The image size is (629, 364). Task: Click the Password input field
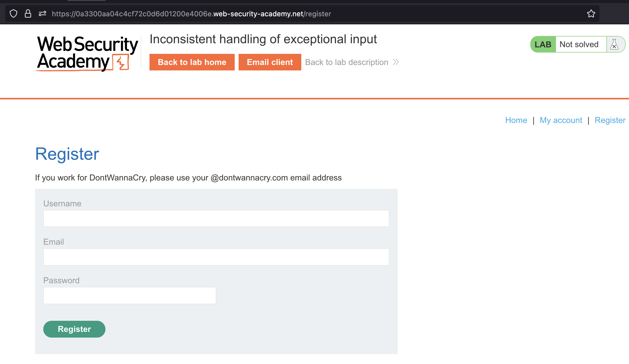pos(130,295)
